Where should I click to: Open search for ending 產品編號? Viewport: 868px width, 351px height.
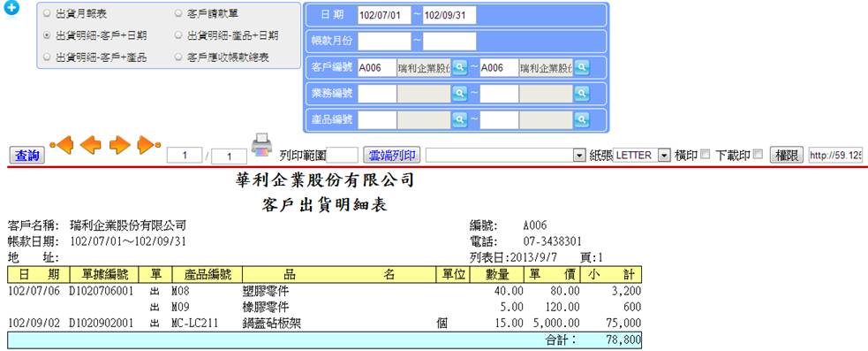(581, 118)
